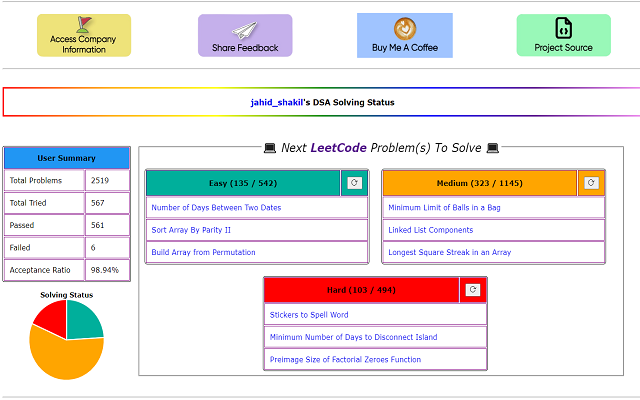640x400 pixels.
Task: Open Minimum Number of Days to Disconnect Island
Action: point(353,337)
